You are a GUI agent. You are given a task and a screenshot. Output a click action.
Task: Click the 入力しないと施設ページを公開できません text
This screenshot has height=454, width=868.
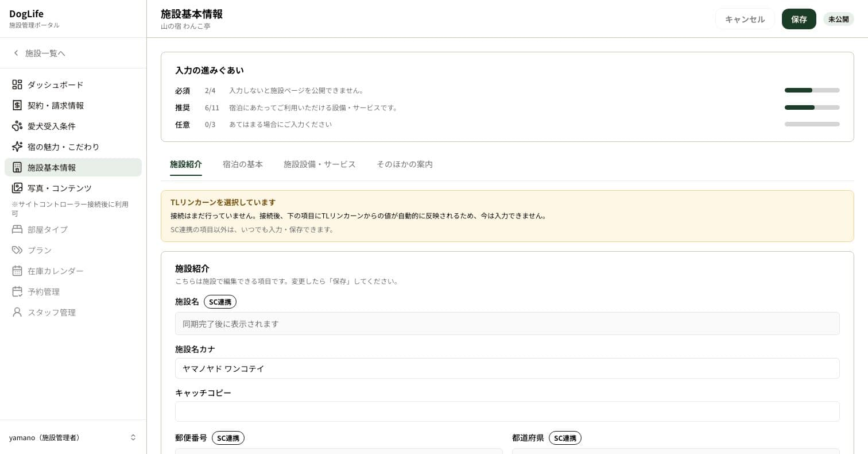click(296, 91)
